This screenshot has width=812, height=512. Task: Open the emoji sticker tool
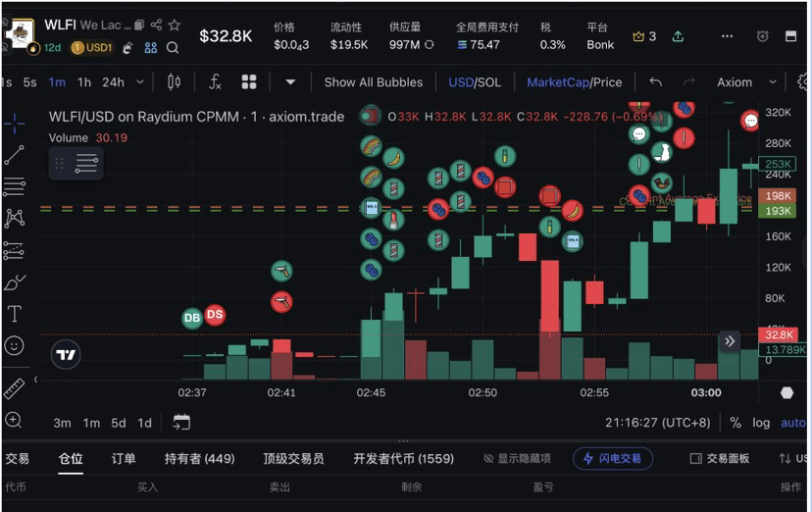pyautogui.click(x=14, y=345)
